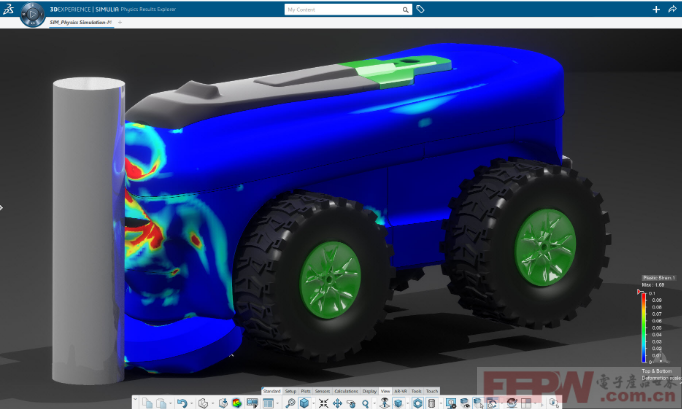Screen dimensions: 682x409
Task: Open the dropdown beside the blue cube view icon
Action: coord(313,404)
